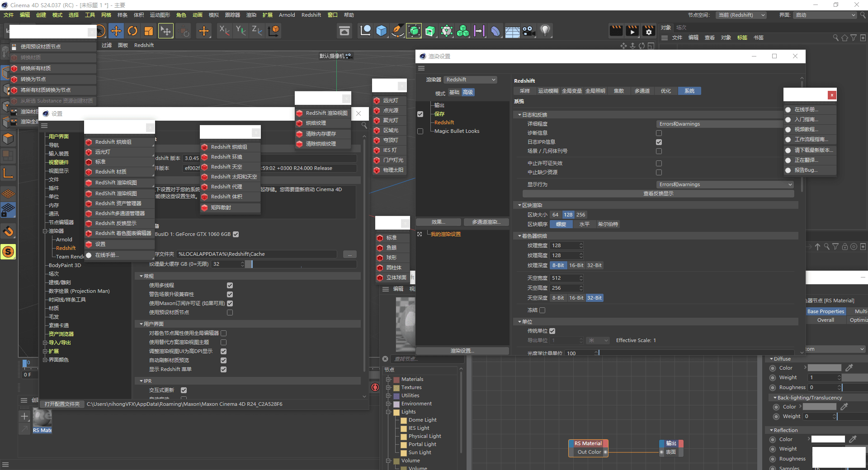Click the 渲染设置... button at bottom
The image size is (868, 470).
click(x=462, y=351)
